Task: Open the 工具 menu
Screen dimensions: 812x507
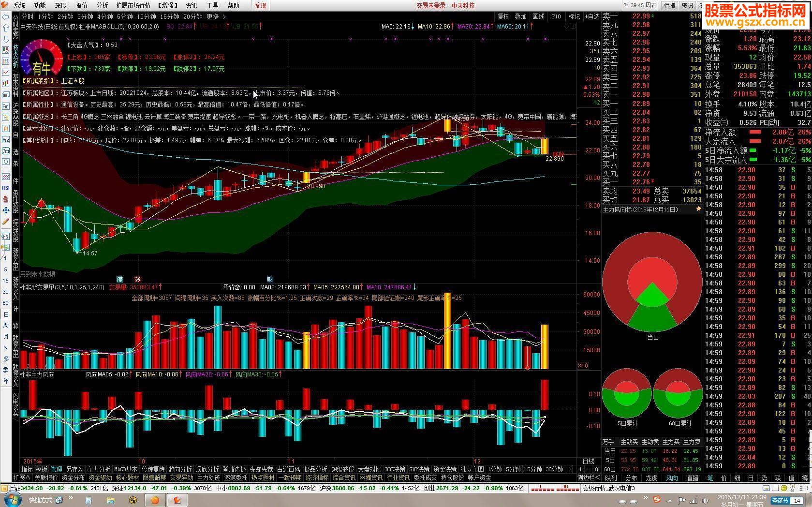Action: [x=212, y=5]
